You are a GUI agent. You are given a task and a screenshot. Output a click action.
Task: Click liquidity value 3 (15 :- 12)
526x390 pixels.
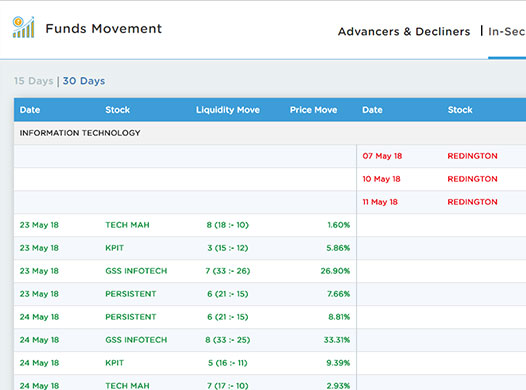coord(228,248)
